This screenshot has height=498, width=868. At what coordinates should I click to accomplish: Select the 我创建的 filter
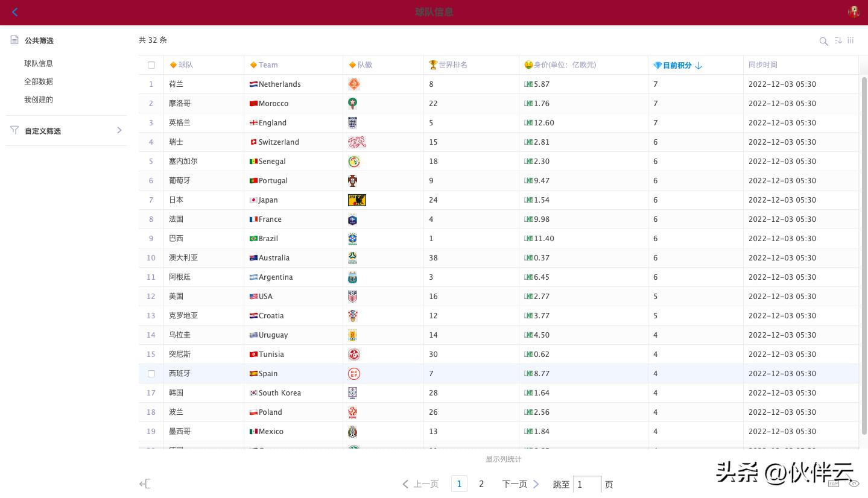click(x=39, y=99)
